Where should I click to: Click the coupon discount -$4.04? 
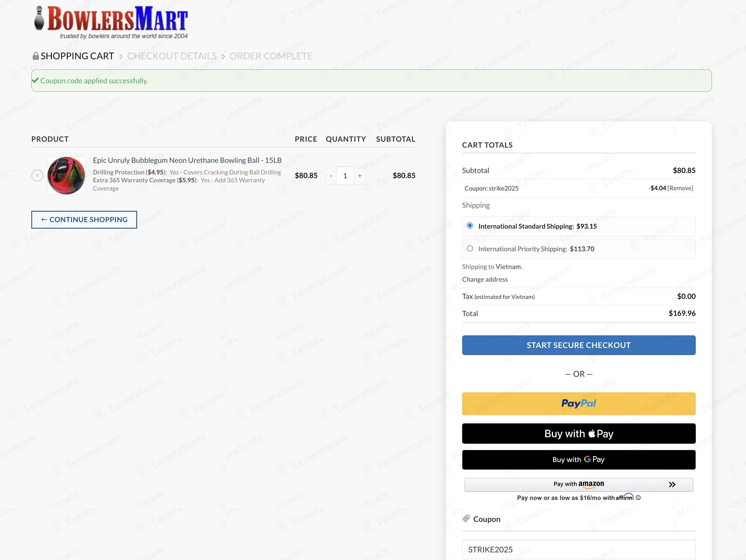[657, 188]
